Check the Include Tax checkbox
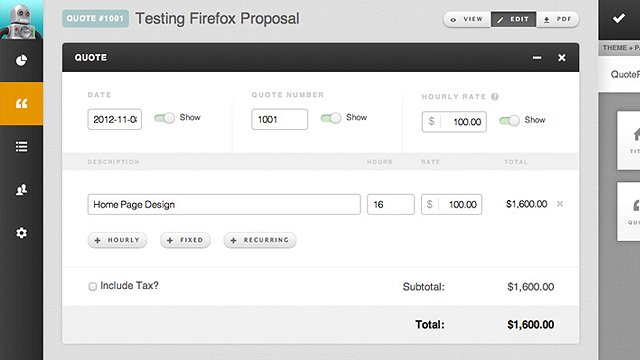The width and height of the screenshot is (640, 360). pos(93,286)
